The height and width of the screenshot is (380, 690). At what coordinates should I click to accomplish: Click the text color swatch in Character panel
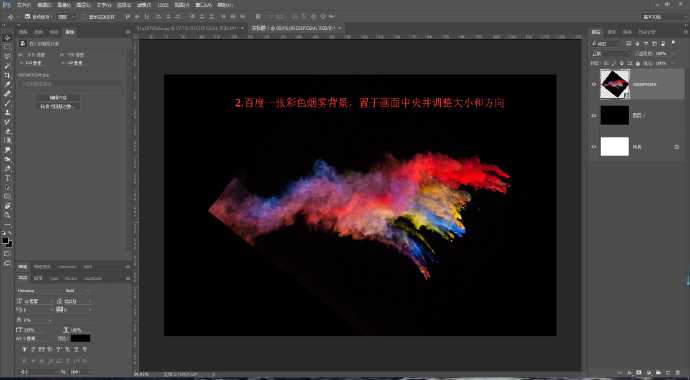click(81, 338)
